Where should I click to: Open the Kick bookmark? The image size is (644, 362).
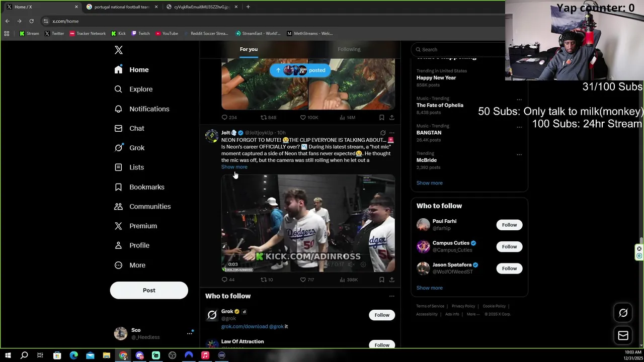click(x=118, y=33)
